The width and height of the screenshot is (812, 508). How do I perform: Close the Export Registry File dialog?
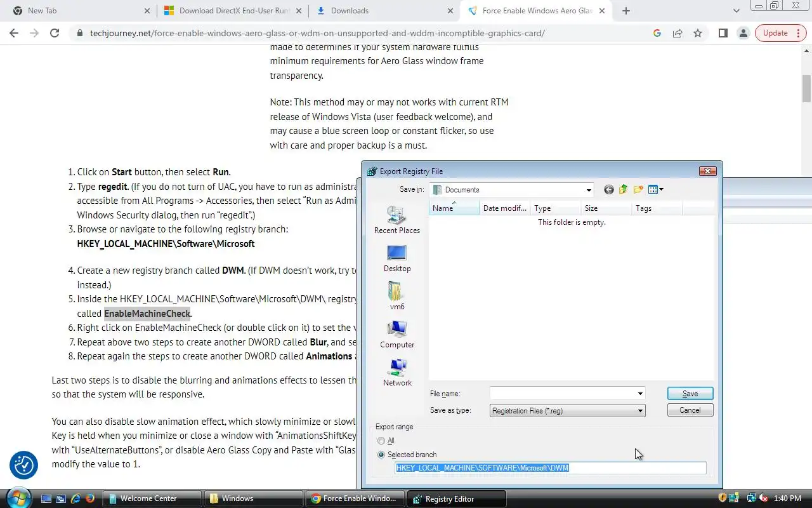click(x=708, y=171)
